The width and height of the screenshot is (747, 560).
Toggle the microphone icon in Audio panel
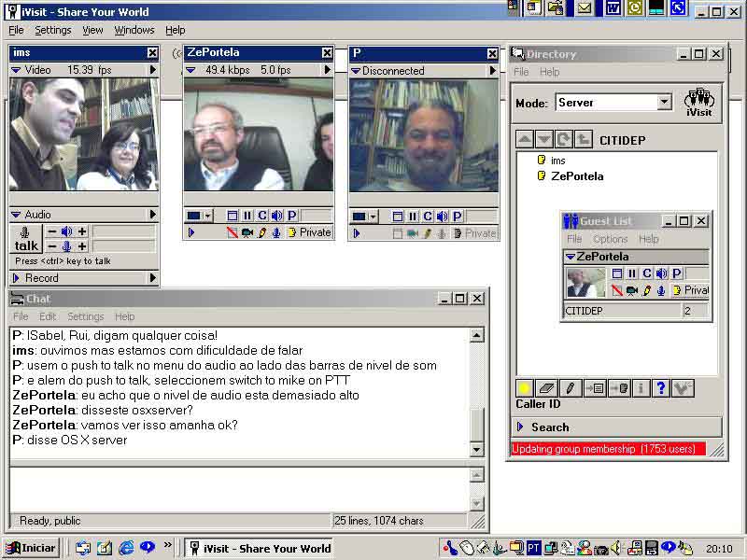(67, 246)
